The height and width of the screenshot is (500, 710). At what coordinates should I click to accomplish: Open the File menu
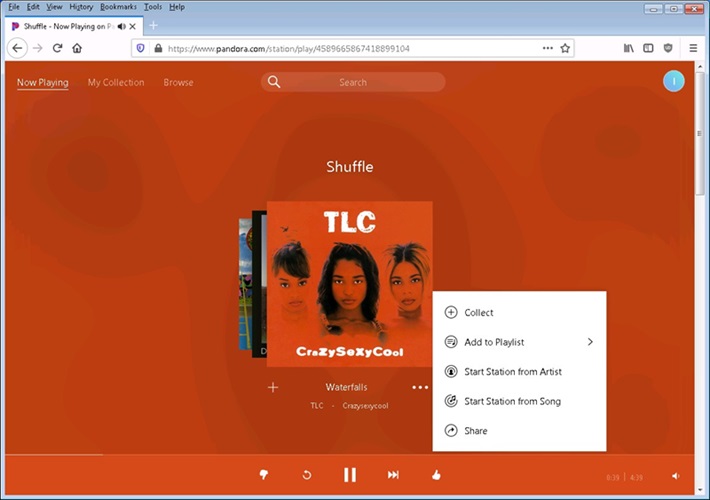[14, 7]
